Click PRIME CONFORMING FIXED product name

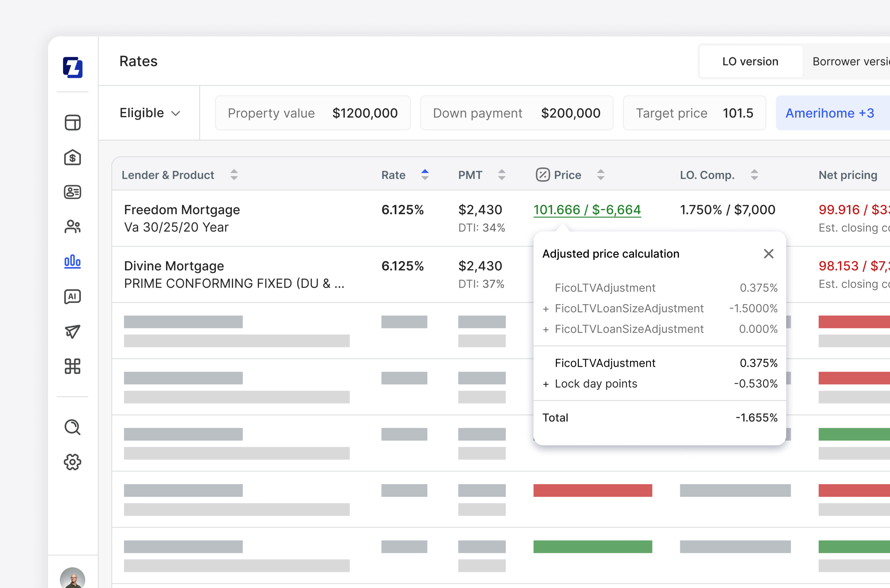(x=234, y=284)
